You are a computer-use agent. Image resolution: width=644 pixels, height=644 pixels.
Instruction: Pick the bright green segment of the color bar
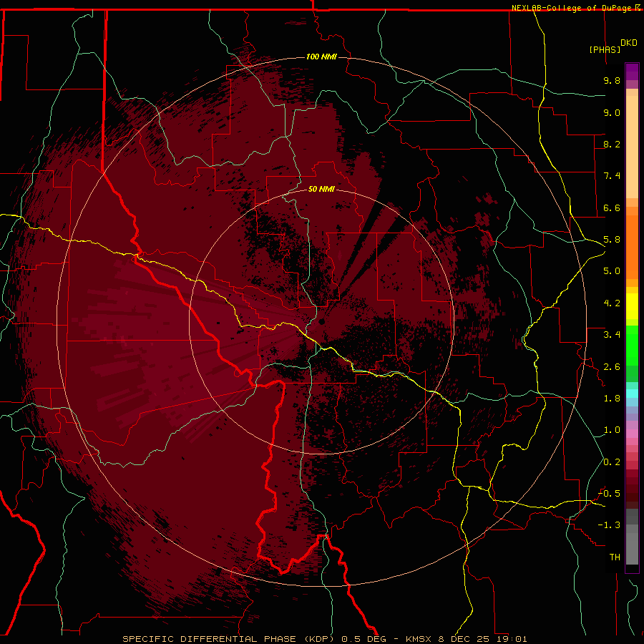632,346
